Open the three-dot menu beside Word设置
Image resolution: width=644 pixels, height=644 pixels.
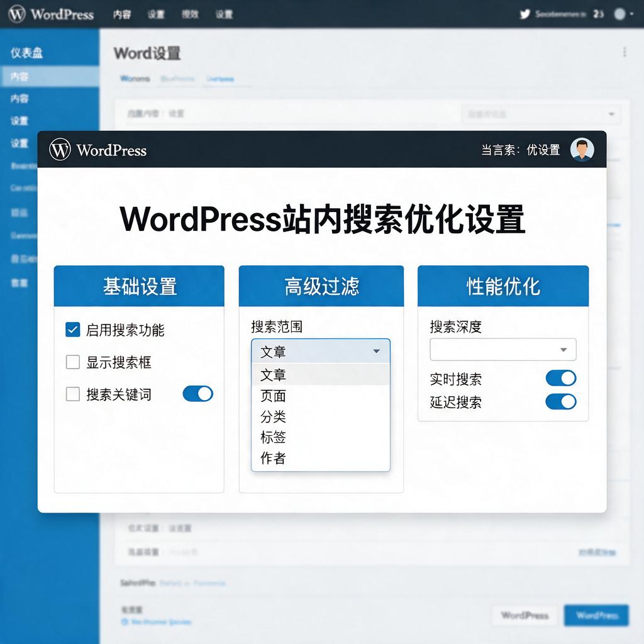(625, 52)
